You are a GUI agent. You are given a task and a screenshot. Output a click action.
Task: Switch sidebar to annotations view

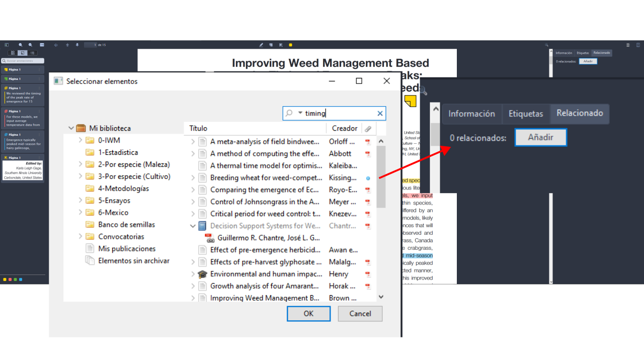point(23,53)
